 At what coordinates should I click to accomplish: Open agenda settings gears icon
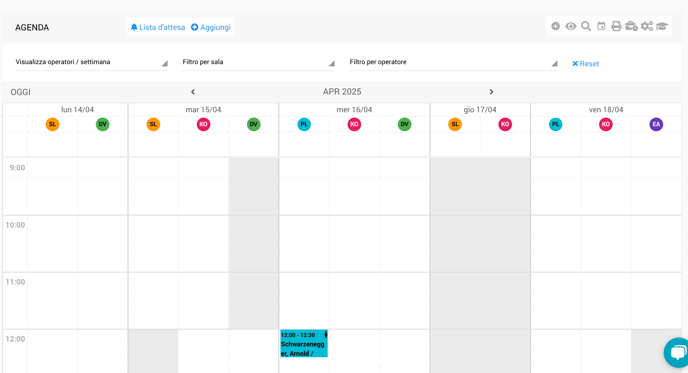tap(647, 26)
